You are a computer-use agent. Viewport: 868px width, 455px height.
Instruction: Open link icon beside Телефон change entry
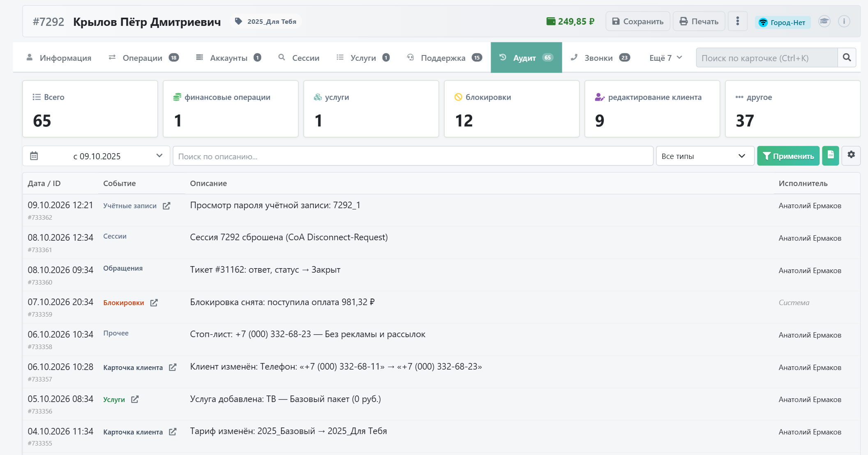tap(173, 367)
